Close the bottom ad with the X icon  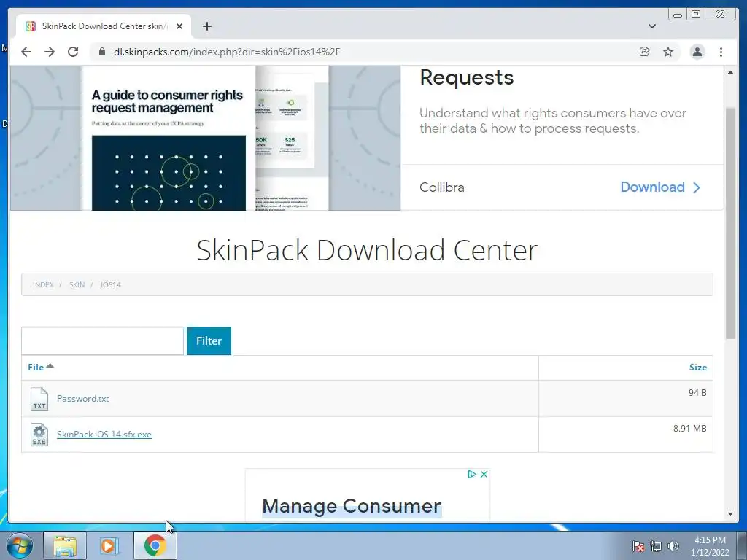(x=484, y=474)
